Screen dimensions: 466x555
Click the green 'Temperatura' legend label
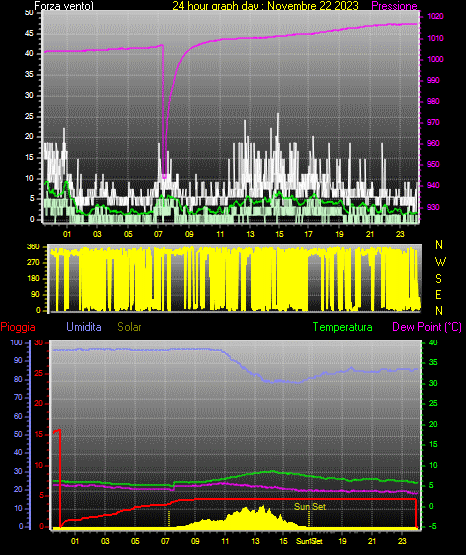coord(343,327)
